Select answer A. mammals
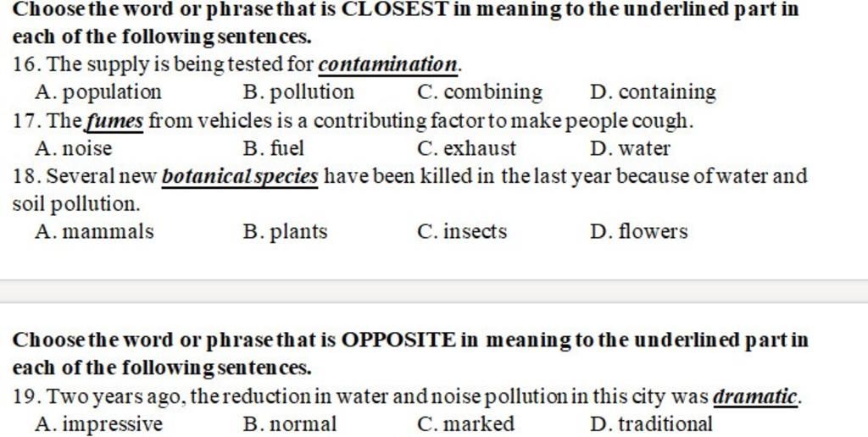Viewport: 868px width, 437px height. coord(94,231)
